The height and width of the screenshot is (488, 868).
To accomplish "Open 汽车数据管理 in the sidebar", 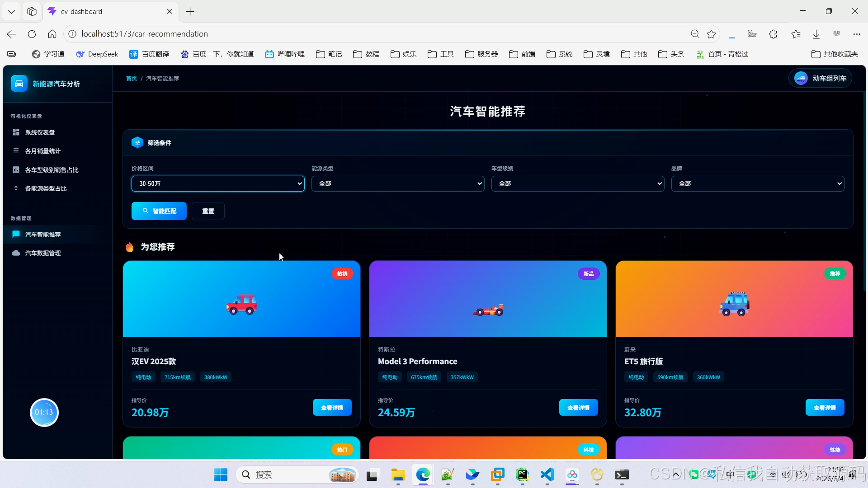I will (x=57, y=253).
